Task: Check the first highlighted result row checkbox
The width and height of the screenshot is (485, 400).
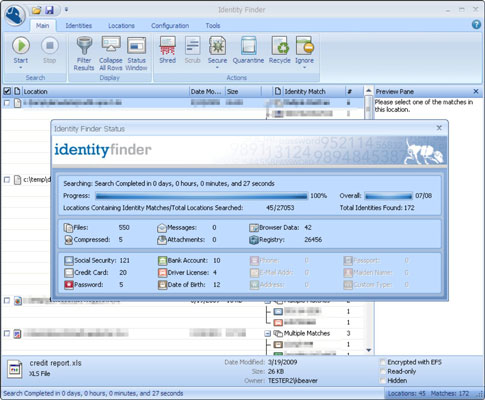Action: pyautogui.click(x=7, y=103)
